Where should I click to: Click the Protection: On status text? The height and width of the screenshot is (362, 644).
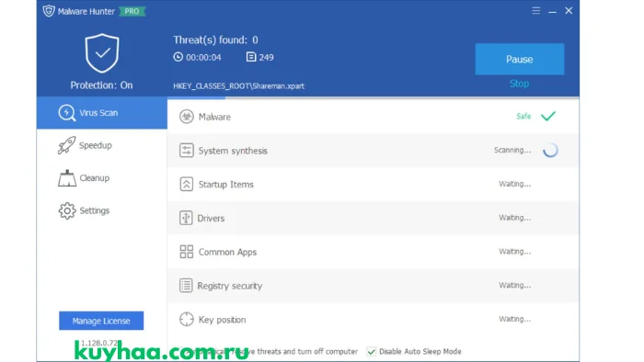click(101, 85)
